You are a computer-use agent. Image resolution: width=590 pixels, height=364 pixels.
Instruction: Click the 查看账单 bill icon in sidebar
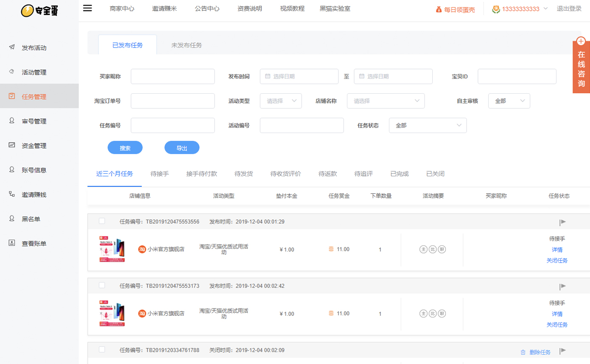(12, 243)
